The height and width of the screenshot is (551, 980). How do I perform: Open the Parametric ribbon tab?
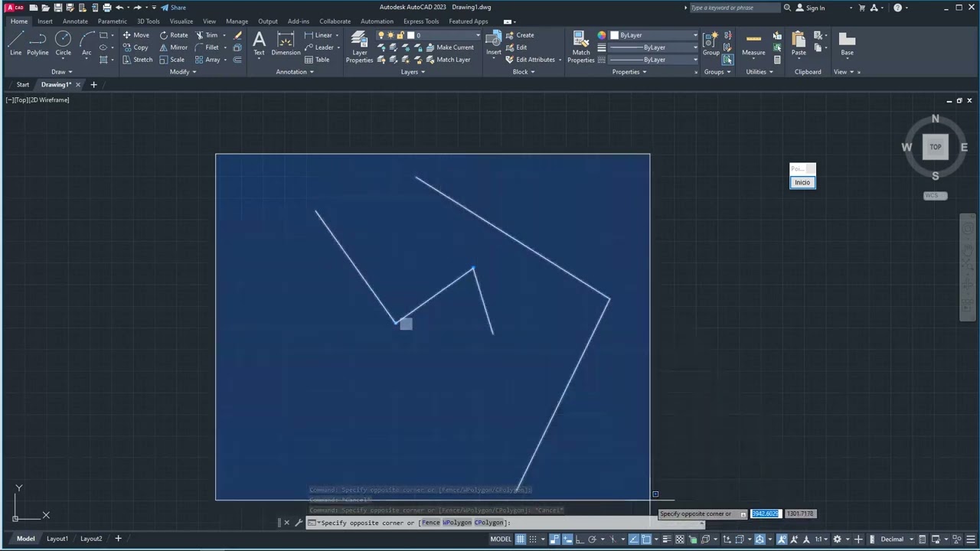[112, 21]
